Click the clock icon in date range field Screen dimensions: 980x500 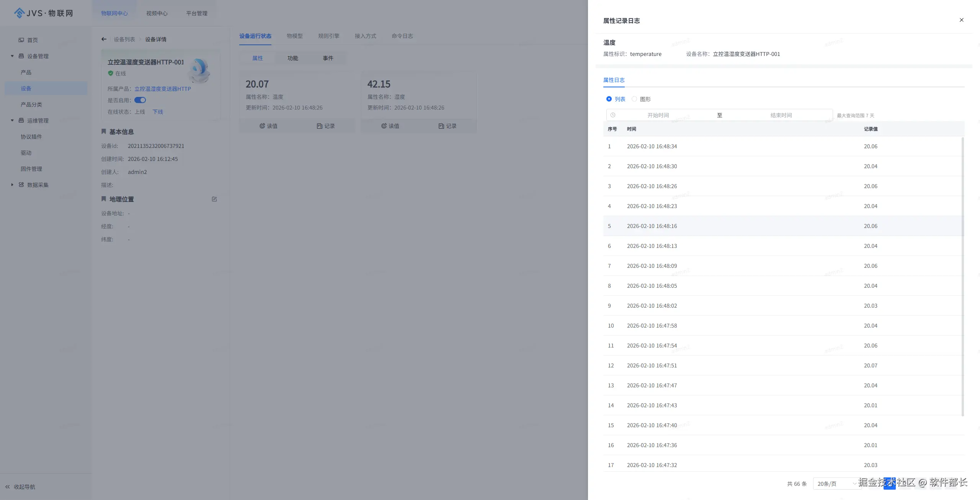click(613, 115)
